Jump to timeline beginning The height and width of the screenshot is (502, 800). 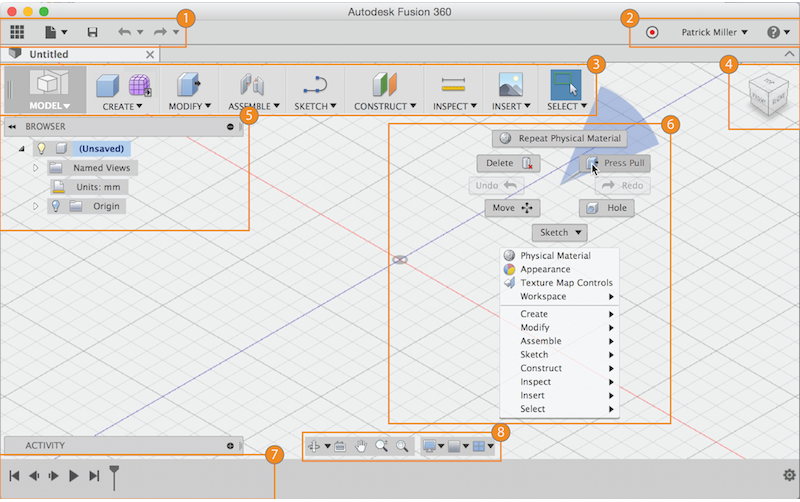[14, 476]
